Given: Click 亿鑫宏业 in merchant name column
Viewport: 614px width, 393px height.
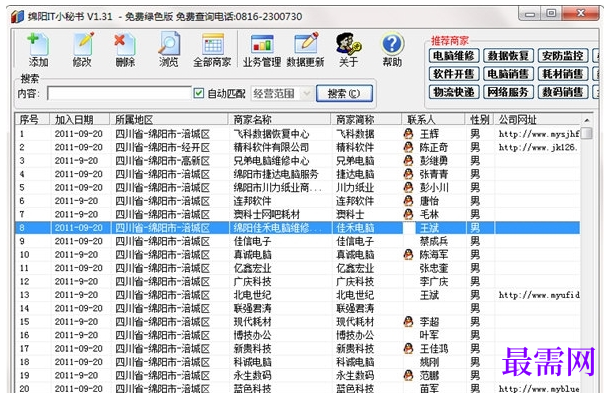Looking at the screenshot, I should pyautogui.click(x=252, y=268).
